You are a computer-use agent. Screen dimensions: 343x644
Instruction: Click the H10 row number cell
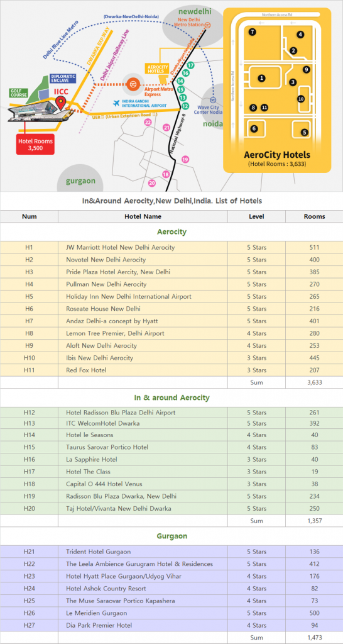click(29, 358)
